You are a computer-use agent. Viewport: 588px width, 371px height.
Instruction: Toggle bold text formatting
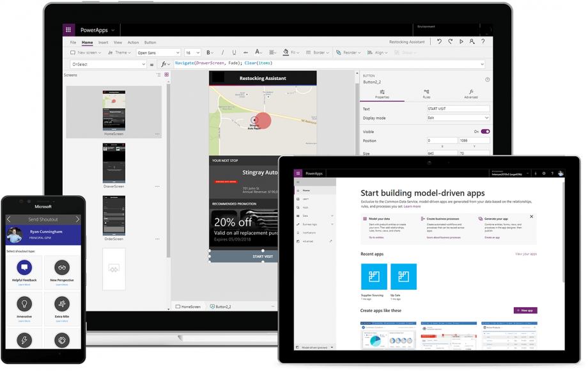coord(208,52)
